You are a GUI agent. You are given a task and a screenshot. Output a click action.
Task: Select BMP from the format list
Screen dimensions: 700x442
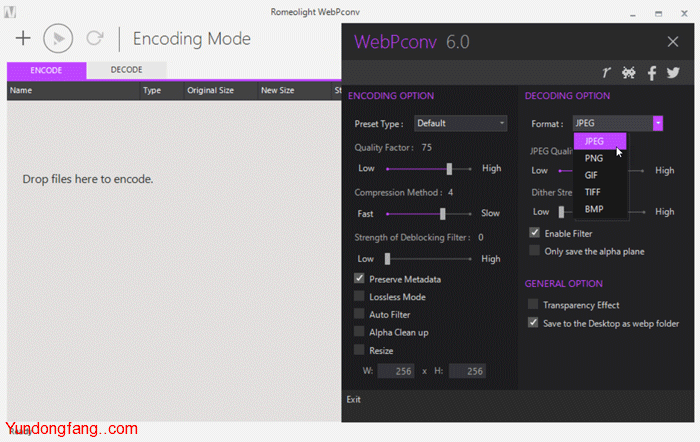click(x=600, y=209)
